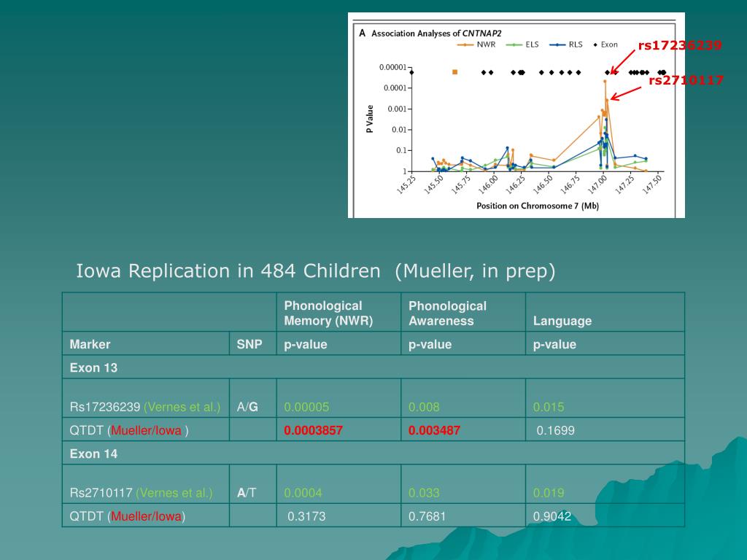Click the 'Position on Chromosome 7 (Mb)' axis label
The height and width of the screenshot is (560, 747).
(538, 206)
